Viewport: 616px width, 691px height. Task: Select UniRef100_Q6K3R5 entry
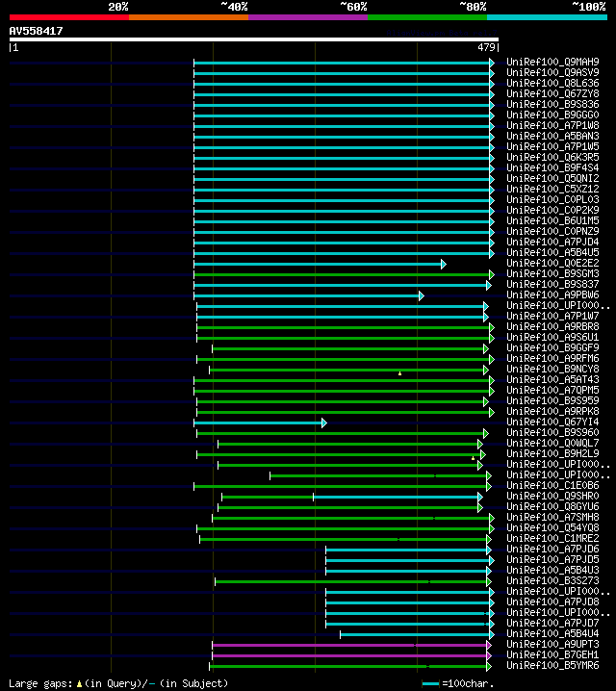[552, 157]
